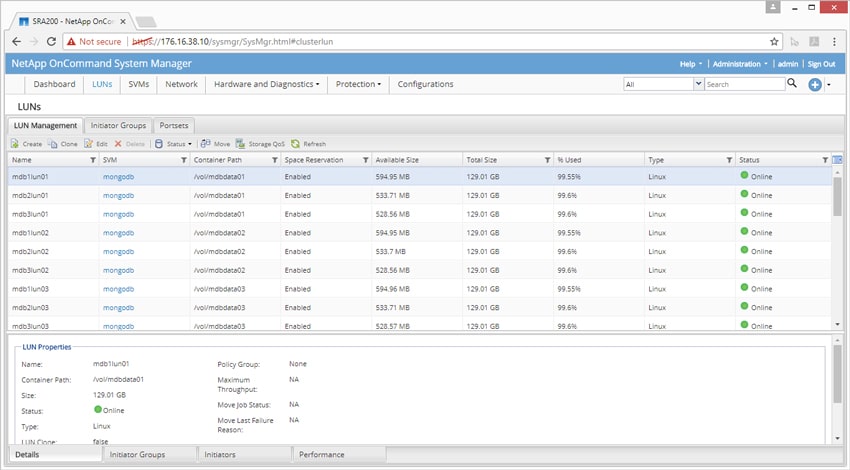The image size is (850, 470).
Task: Click the Sign Out link
Action: [821, 64]
